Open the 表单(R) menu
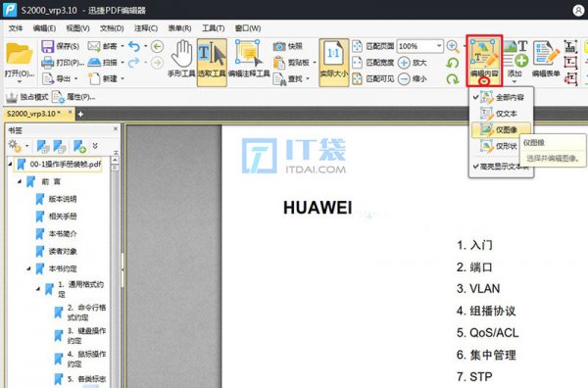This screenshot has width=588, height=388. tap(179, 28)
